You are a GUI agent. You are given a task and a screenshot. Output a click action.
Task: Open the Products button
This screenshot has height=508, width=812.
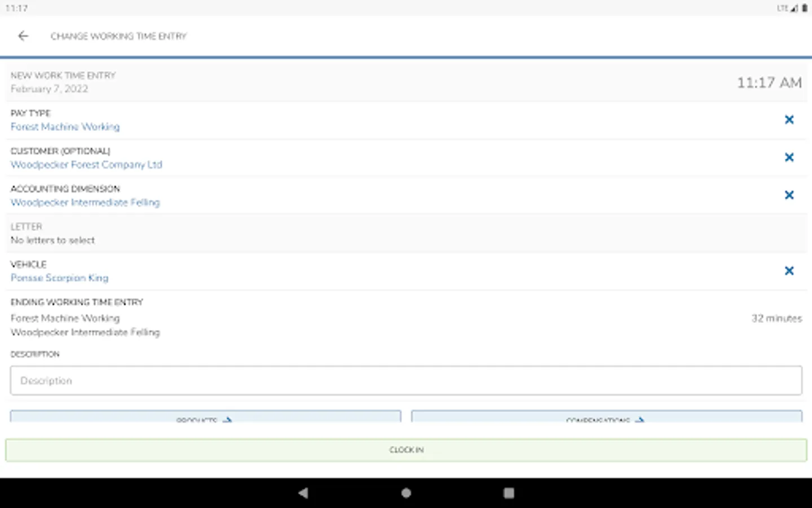coord(205,417)
